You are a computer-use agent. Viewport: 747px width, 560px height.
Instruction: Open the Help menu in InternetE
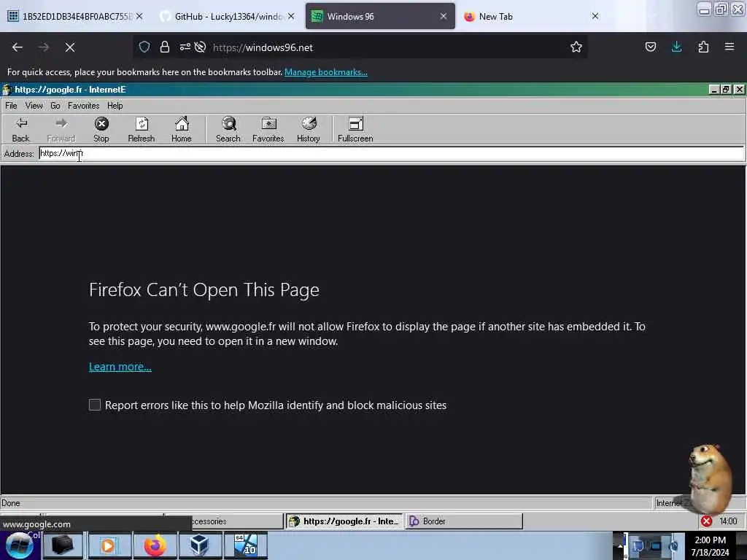click(115, 106)
